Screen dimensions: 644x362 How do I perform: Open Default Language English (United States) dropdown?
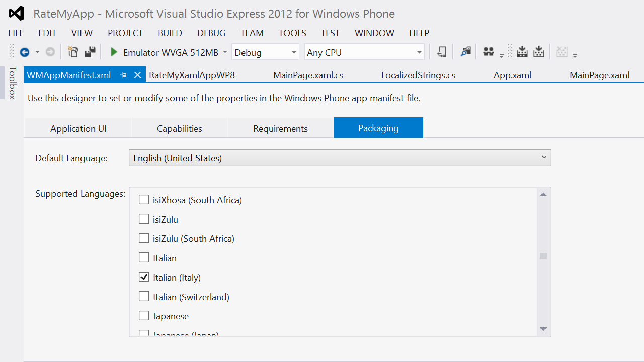click(x=340, y=158)
